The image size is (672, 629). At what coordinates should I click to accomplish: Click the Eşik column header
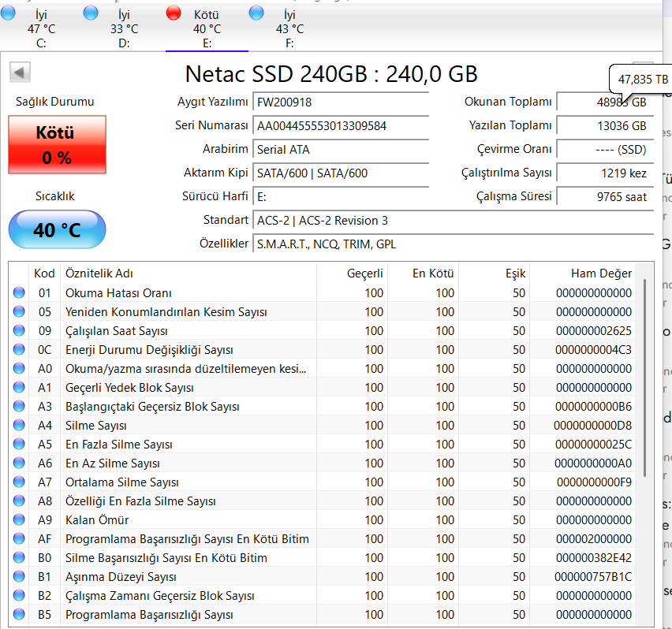495,274
